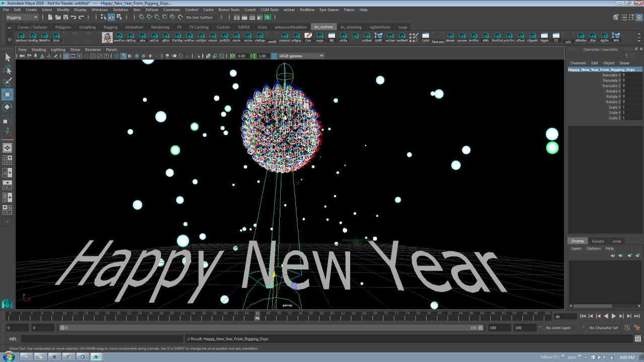The height and width of the screenshot is (362, 644).
Task: Toggle Auto Key at the timeline's right end
Action: (x=627, y=328)
